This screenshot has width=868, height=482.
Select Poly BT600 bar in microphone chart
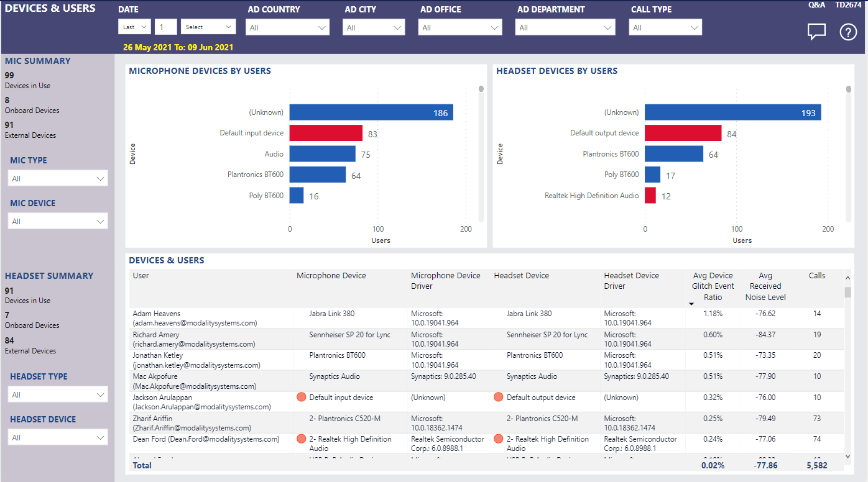pos(297,196)
